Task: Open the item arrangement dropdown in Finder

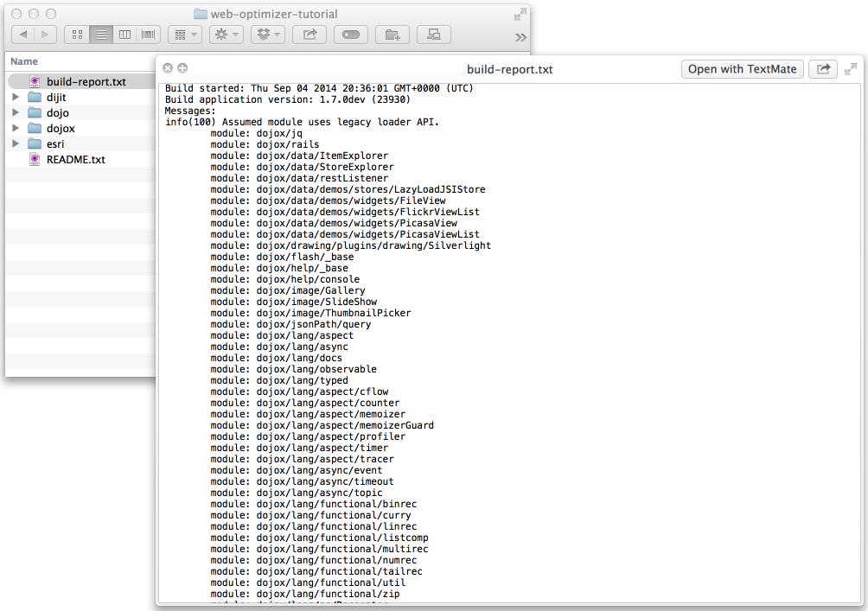Action: [x=186, y=35]
